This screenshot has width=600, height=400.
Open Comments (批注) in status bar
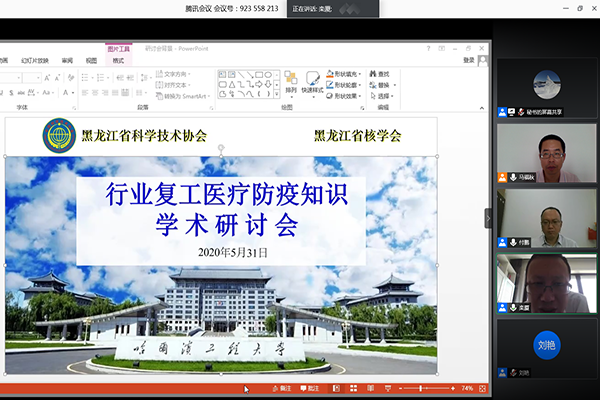[x=309, y=388]
